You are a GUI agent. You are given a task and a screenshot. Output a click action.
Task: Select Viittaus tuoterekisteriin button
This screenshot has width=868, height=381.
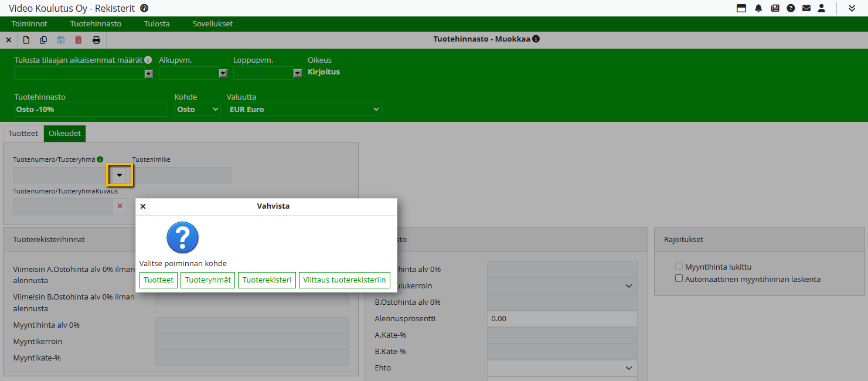click(344, 280)
